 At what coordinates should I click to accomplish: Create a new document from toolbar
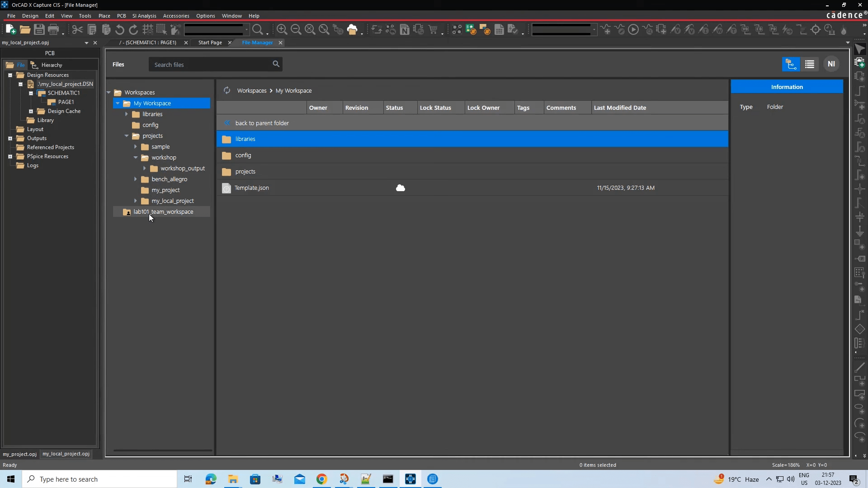click(11, 30)
